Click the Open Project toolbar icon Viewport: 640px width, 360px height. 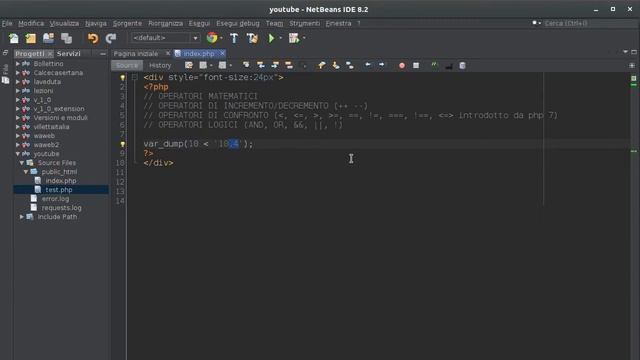49,38
